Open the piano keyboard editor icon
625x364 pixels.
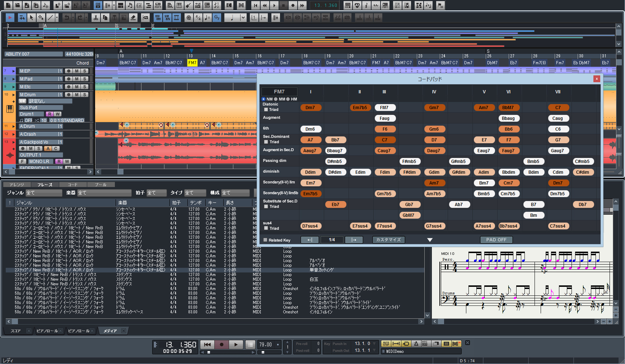point(179,5)
